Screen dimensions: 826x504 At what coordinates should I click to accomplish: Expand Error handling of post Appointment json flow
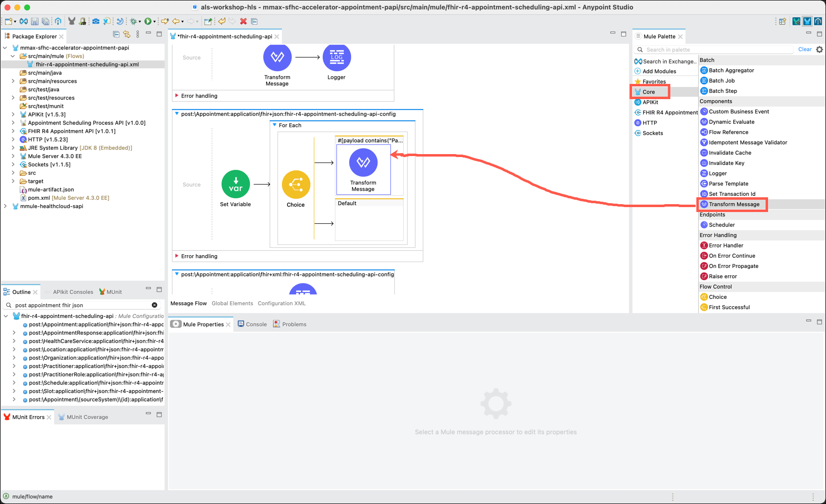pyautogui.click(x=177, y=256)
